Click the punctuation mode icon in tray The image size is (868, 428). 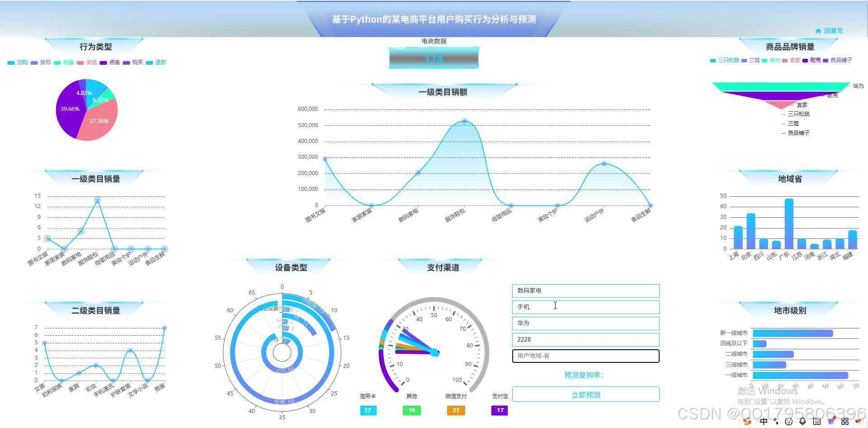[776, 421]
